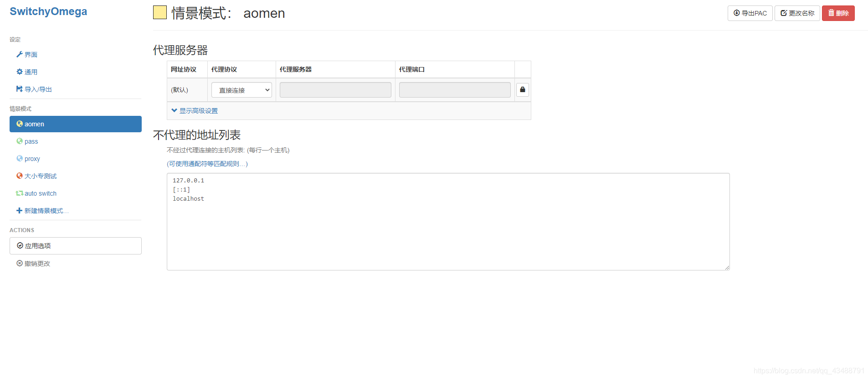Screen dimensions: 868x379
Task: Click the [::1] line in bypass list
Action: point(181,190)
